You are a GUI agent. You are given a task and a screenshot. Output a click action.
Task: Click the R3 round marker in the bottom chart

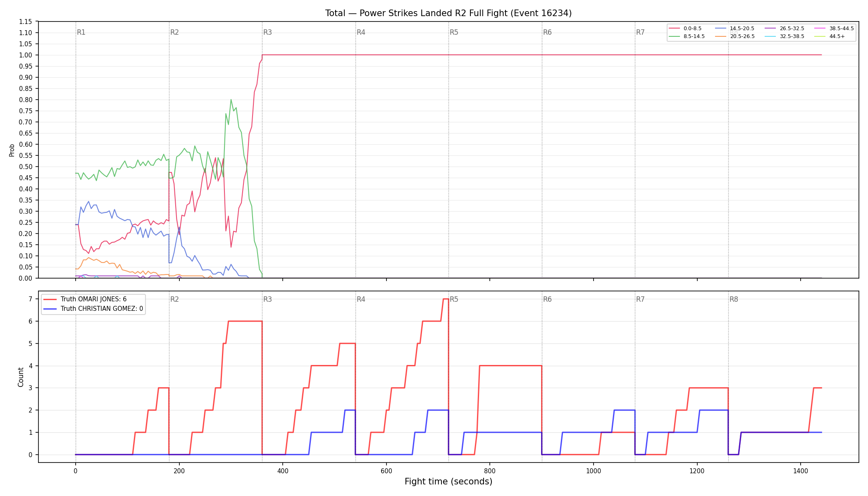click(x=267, y=299)
